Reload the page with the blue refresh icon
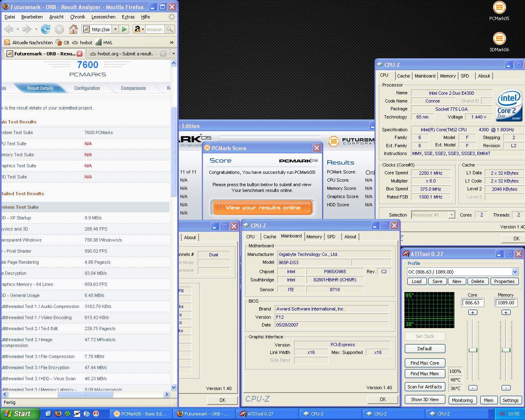This screenshot has height=420, width=525. [46, 29]
